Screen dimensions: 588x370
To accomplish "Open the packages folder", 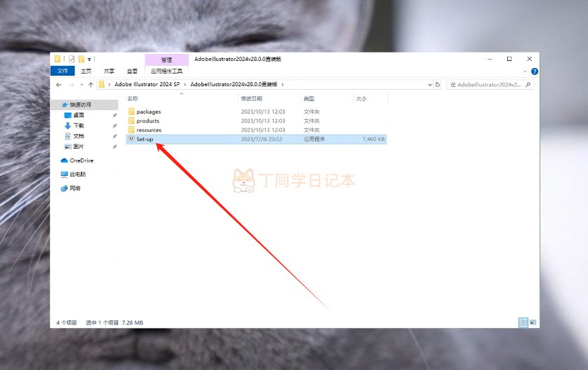I will click(149, 111).
